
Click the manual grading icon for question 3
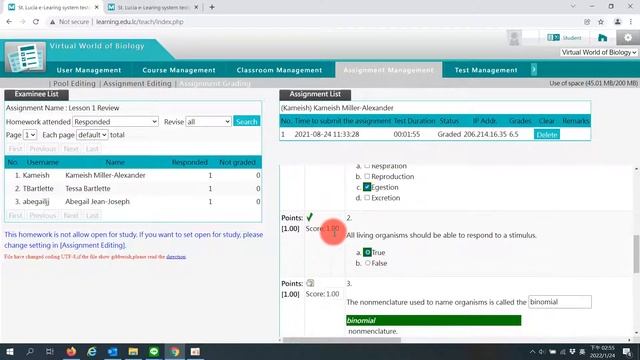pos(310,283)
